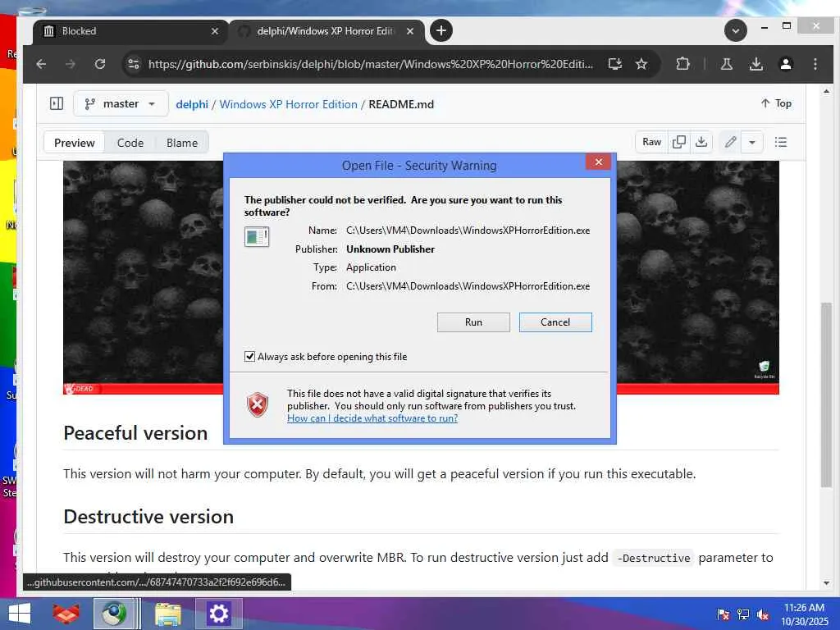
Task: Jump to Top of the file
Action: (776, 103)
